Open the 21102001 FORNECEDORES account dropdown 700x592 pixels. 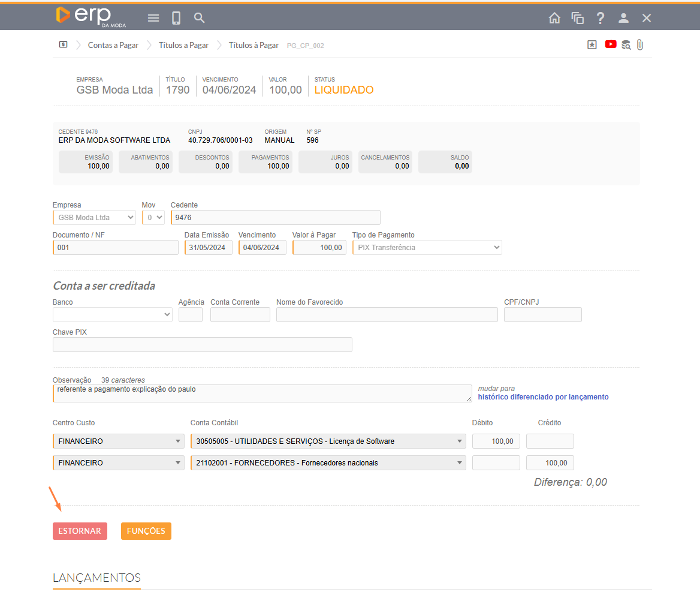pos(328,463)
